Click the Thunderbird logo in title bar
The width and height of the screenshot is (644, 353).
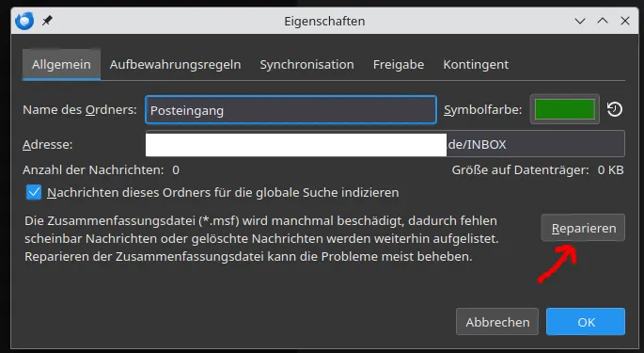click(24, 21)
